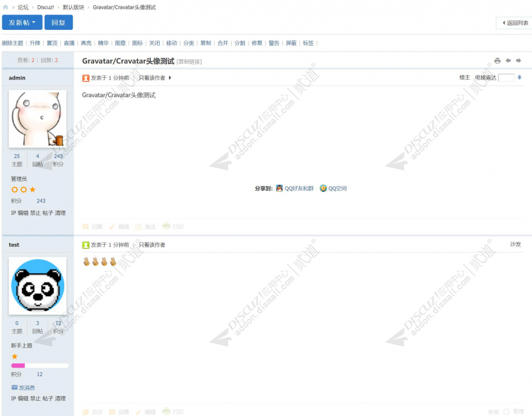
Task: Click the next thread arrow icon
Action: click(x=519, y=60)
